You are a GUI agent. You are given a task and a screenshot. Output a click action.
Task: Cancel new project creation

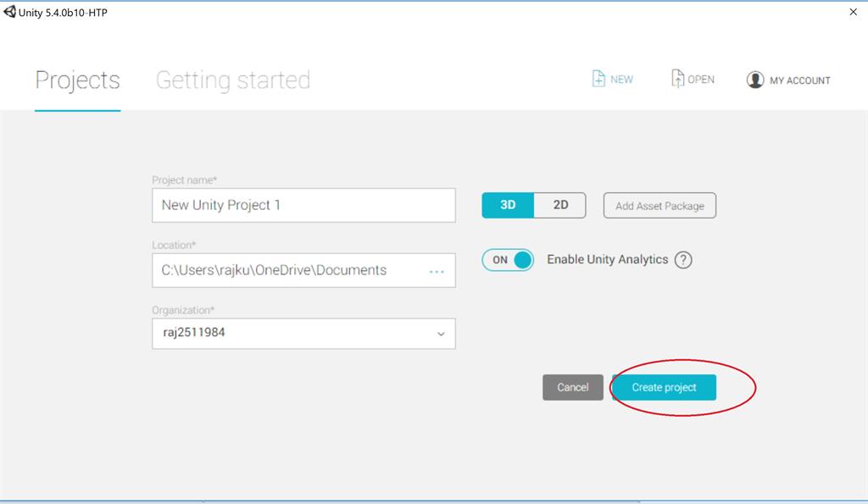point(573,387)
